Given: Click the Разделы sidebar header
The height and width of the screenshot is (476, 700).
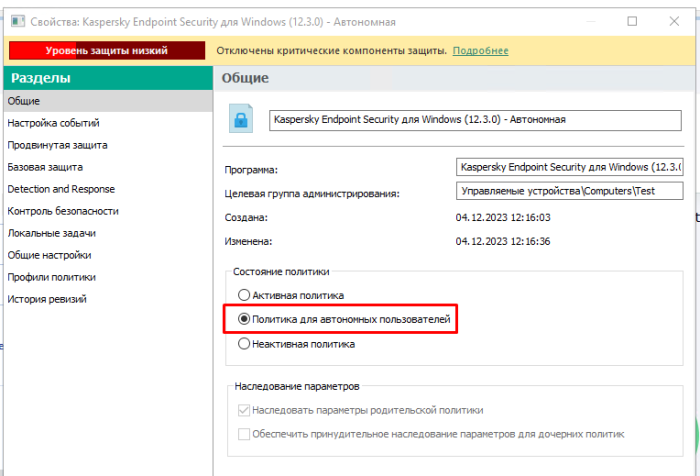Looking at the screenshot, I should (108, 78).
